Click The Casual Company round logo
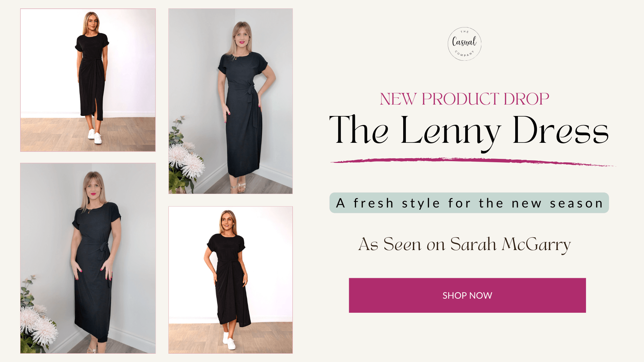 click(x=465, y=44)
